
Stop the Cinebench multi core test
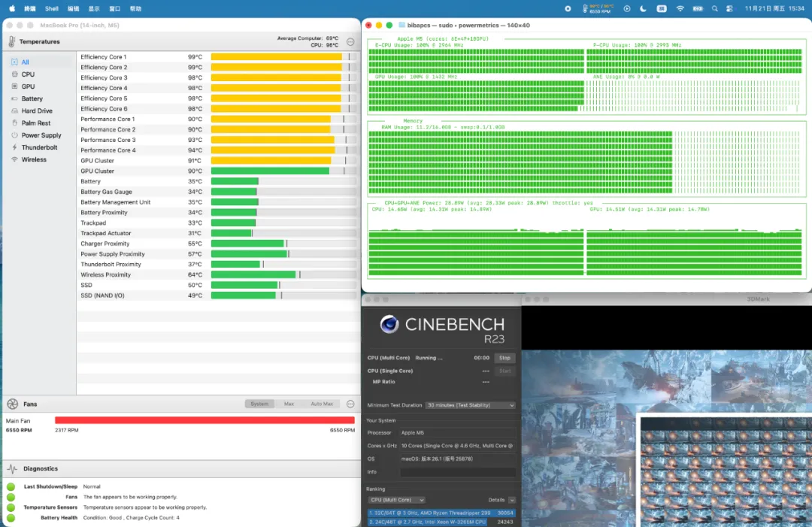point(505,358)
